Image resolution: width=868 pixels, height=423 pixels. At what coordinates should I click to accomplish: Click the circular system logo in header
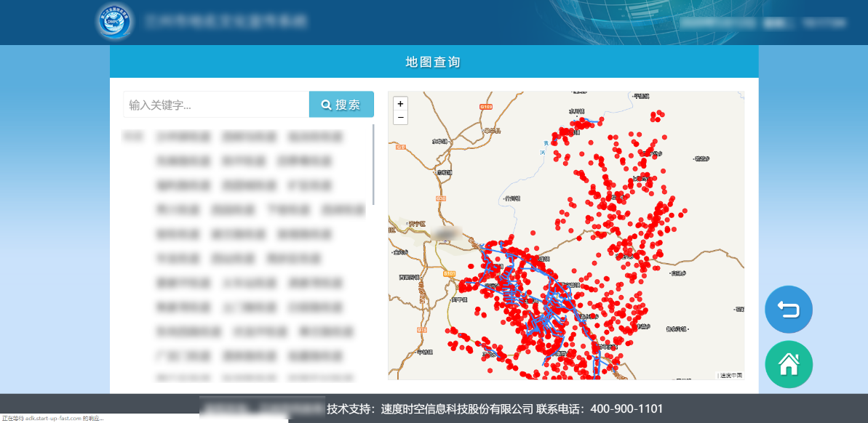pyautogui.click(x=115, y=22)
